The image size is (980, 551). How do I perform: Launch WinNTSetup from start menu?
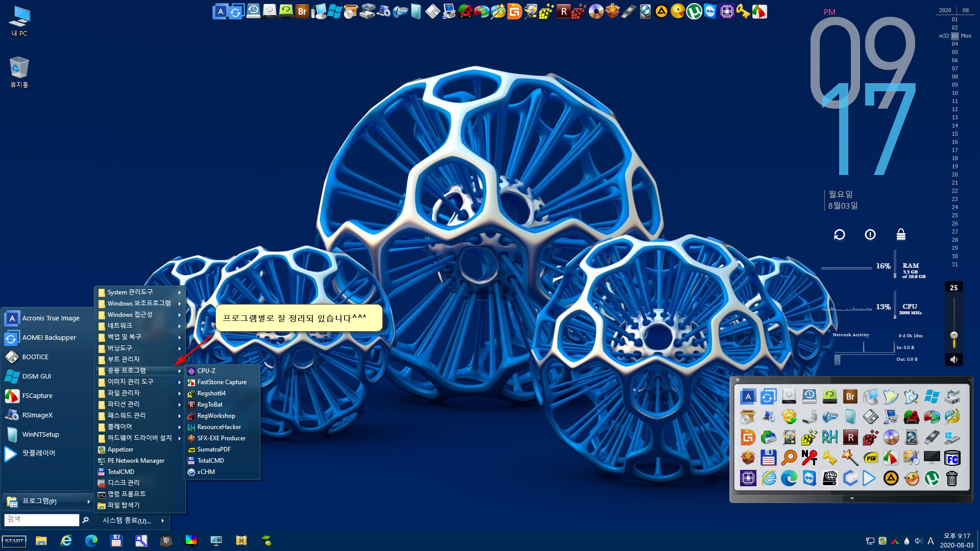click(x=48, y=435)
